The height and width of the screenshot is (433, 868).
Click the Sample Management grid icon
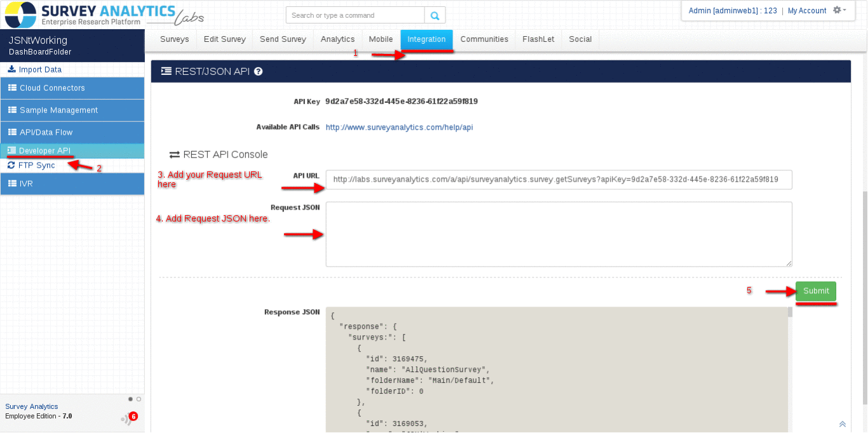[x=11, y=110]
